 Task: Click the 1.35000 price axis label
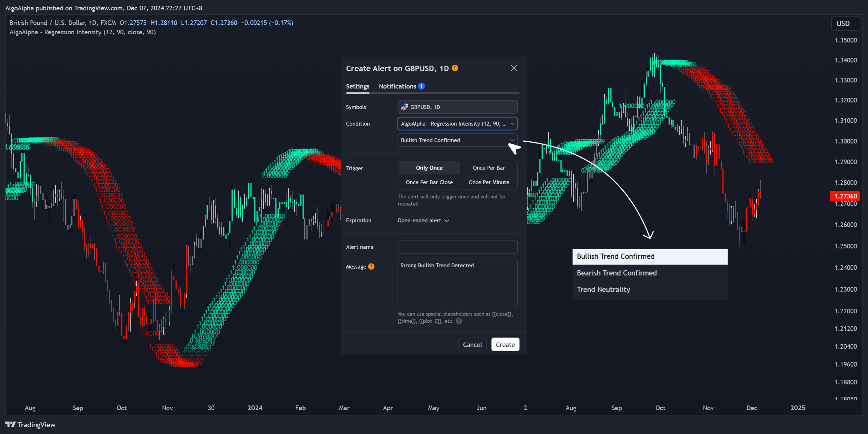[846, 40]
